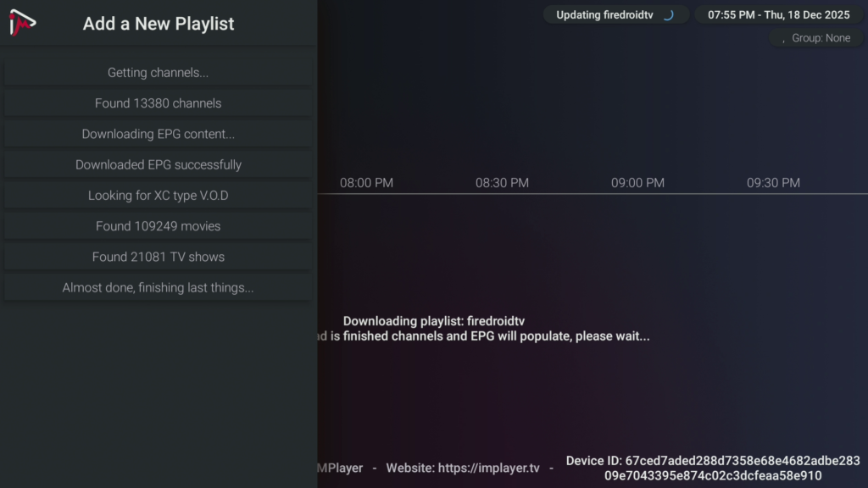Select the Found 13380 channels entry
Viewport: 868px width, 488px height.
tap(158, 103)
